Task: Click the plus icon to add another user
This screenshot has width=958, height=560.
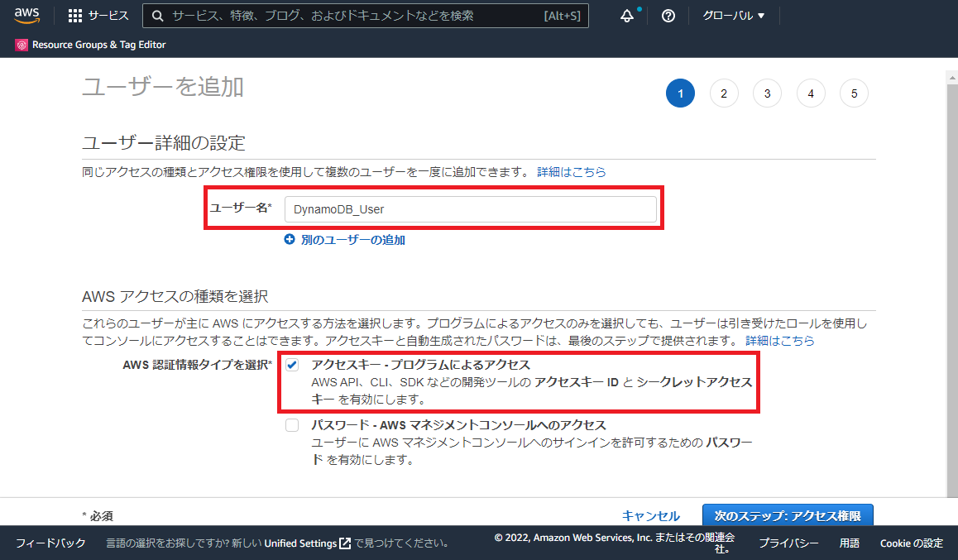Action: tap(290, 240)
